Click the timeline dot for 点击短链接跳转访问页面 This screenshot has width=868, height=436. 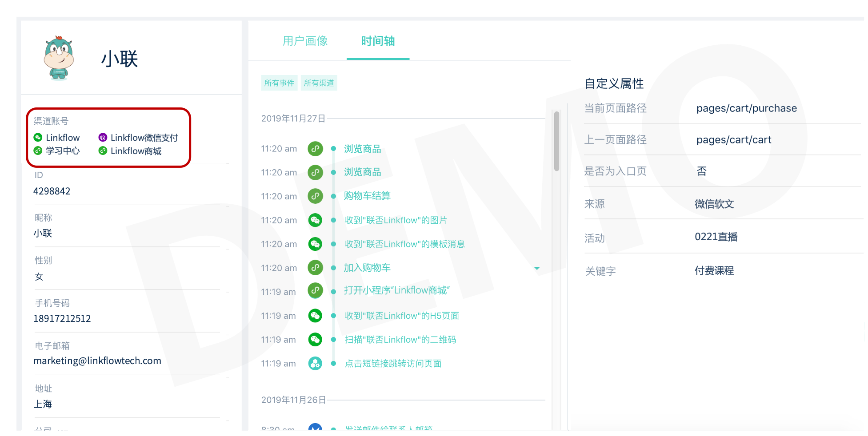pyautogui.click(x=333, y=364)
